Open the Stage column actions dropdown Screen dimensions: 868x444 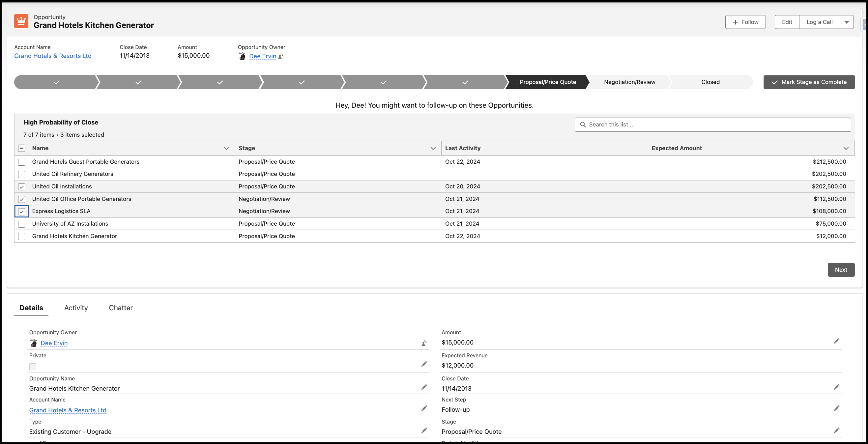433,148
